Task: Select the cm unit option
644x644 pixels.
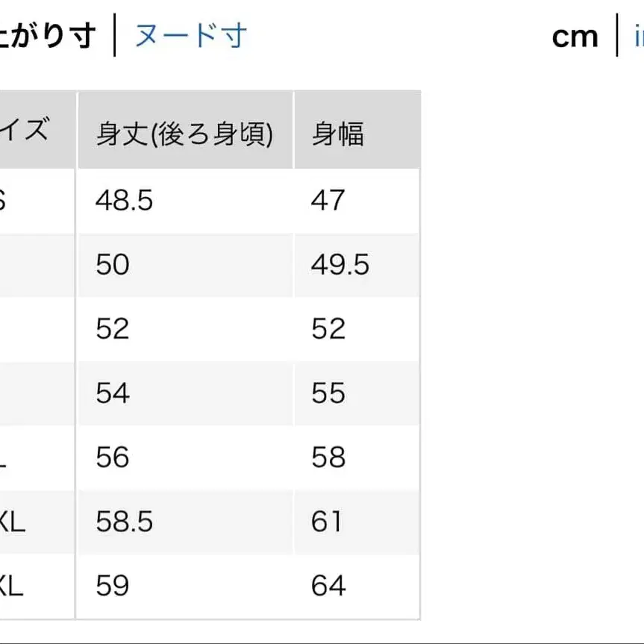Action: point(575,37)
